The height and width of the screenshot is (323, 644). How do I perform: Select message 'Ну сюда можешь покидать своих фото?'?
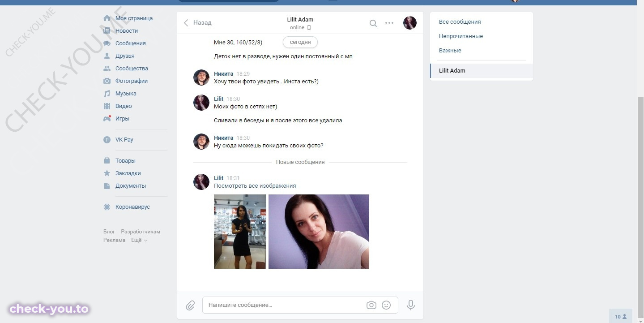pos(269,146)
